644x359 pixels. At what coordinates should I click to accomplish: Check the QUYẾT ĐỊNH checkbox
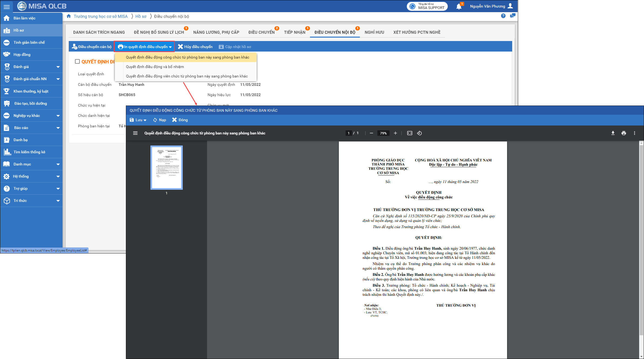(x=77, y=62)
